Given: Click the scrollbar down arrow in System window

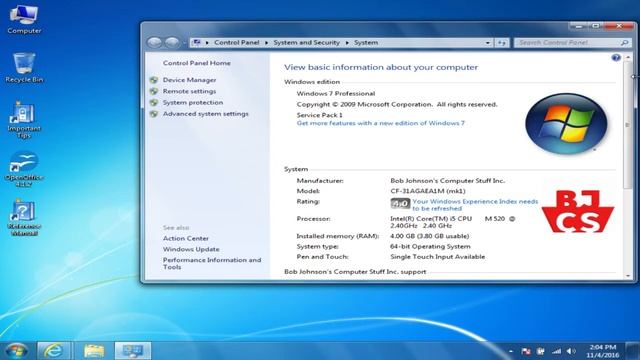Looking at the screenshot, I should click(x=628, y=276).
